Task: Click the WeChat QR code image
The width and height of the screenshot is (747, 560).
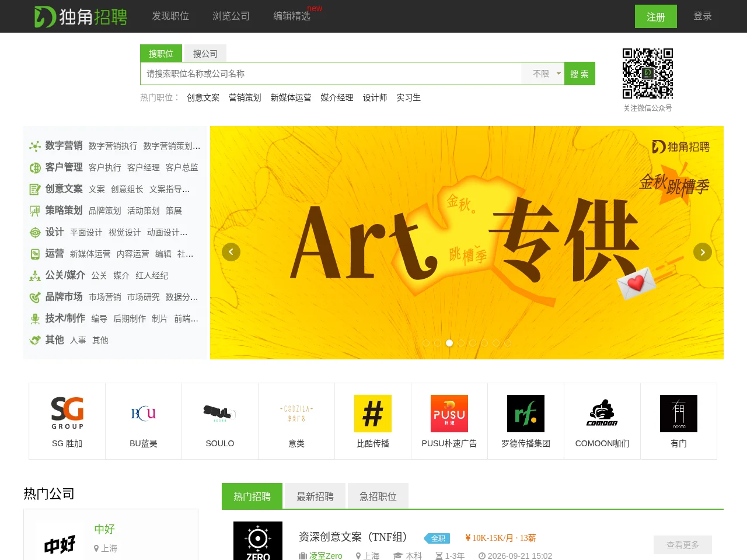Action: coord(648,73)
